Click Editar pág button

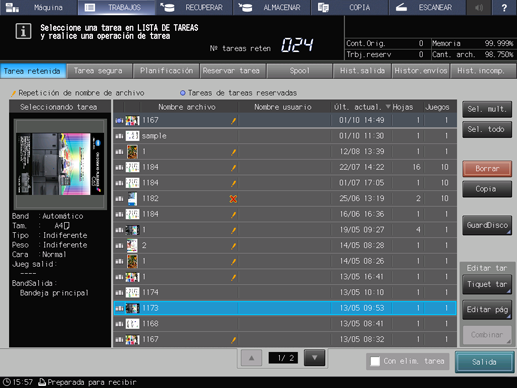[487, 310]
